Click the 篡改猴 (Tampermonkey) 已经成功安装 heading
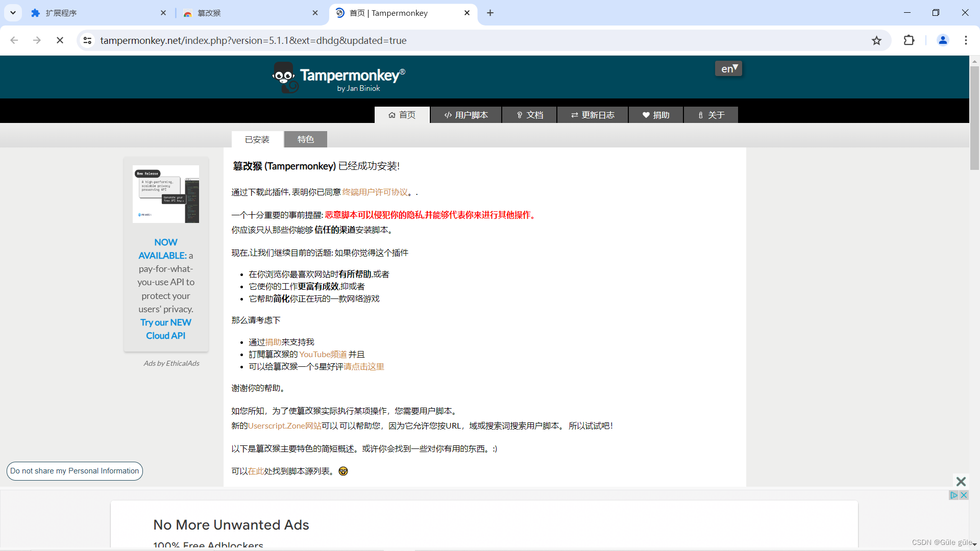The image size is (980, 551). [x=316, y=166]
